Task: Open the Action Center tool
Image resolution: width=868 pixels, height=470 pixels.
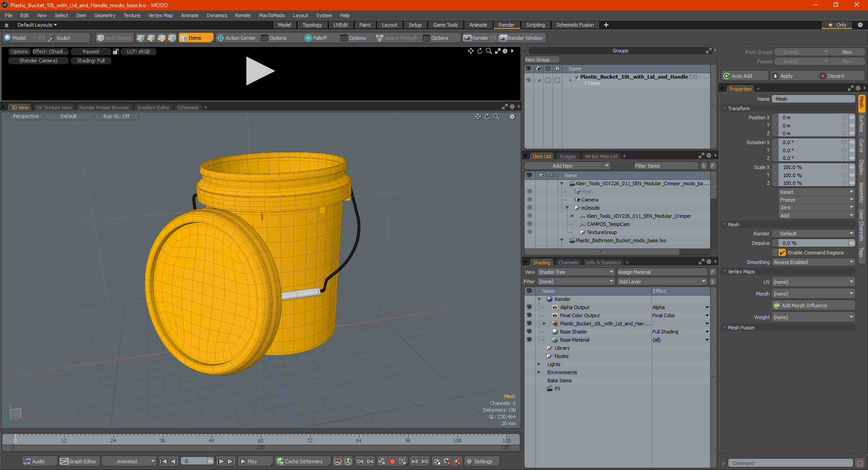Action: [236, 38]
